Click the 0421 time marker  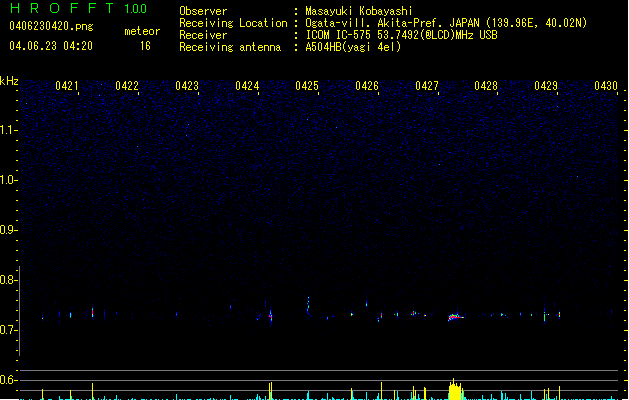[x=67, y=86]
